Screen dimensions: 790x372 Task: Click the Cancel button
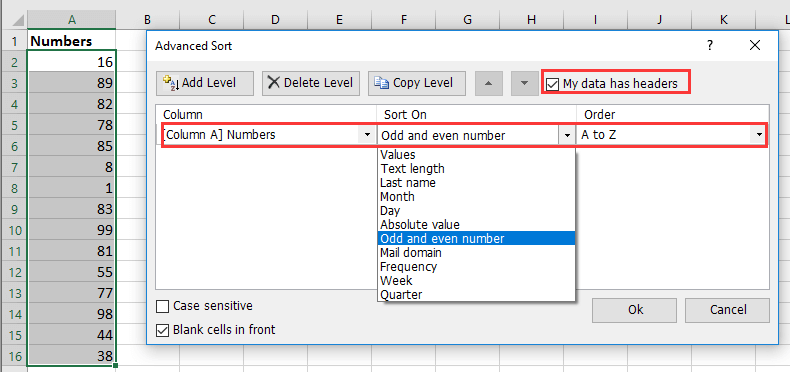(x=727, y=310)
